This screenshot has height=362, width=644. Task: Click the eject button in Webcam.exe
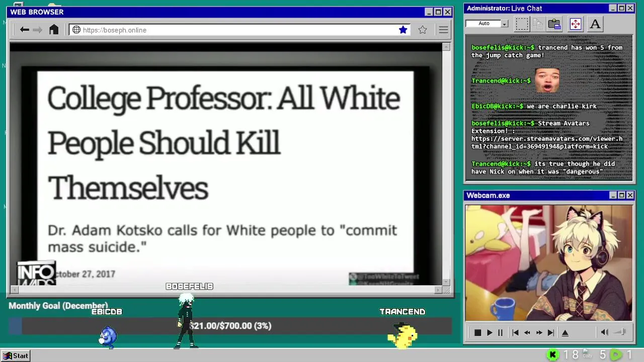(565, 332)
